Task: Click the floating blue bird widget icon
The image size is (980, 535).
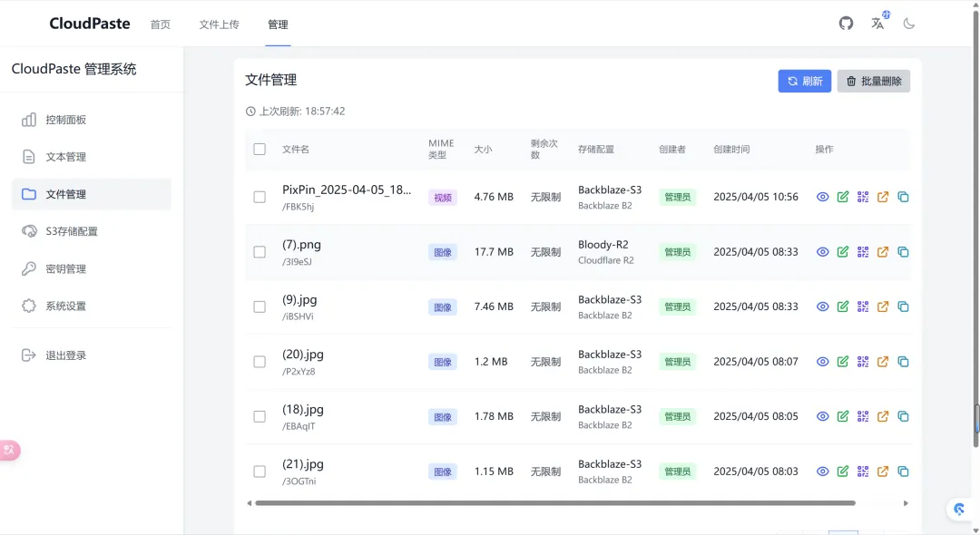Action: point(959,510)
